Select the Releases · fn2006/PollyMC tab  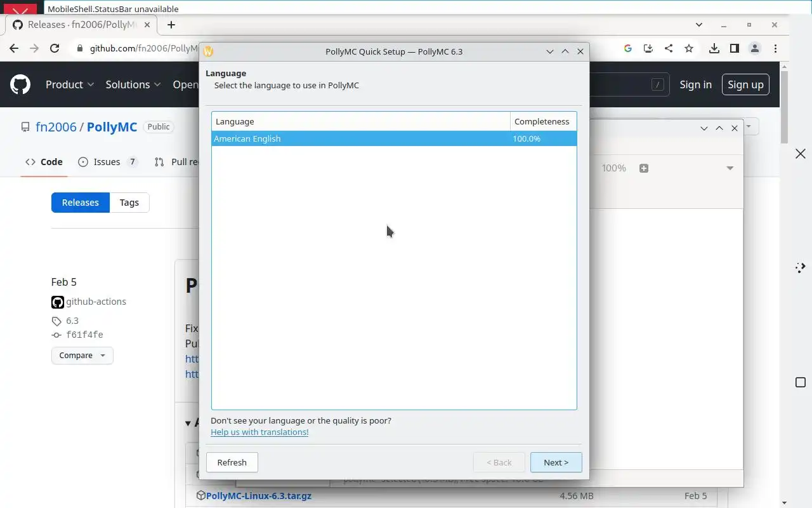(x=81, y=25)
